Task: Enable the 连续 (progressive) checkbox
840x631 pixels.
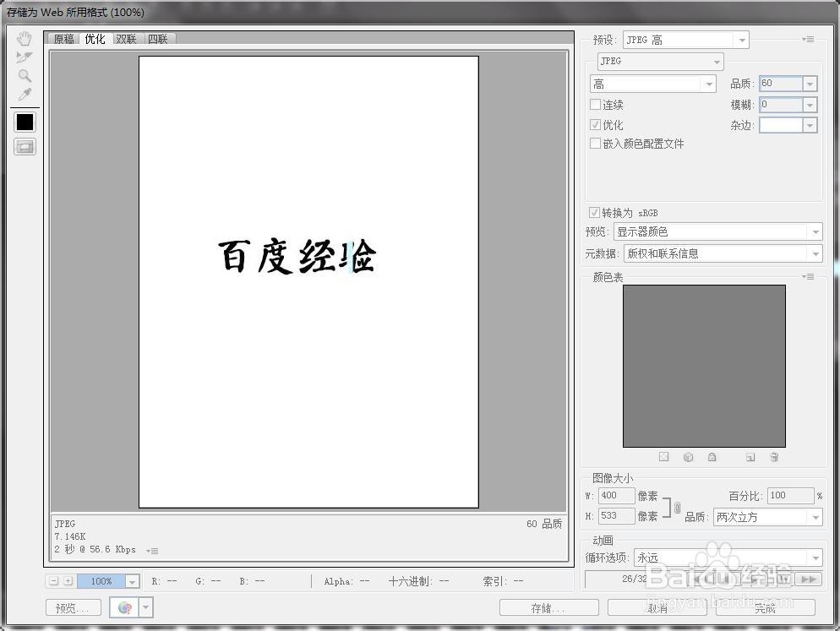Action: [596, 104]
